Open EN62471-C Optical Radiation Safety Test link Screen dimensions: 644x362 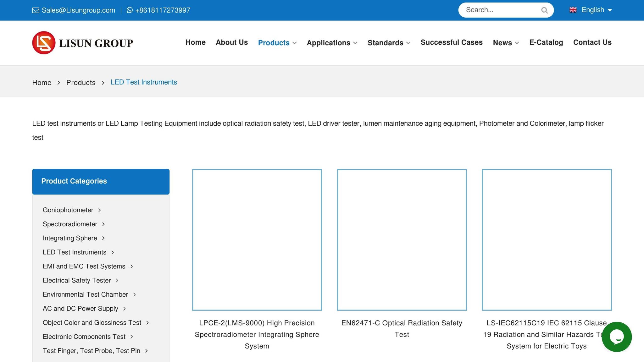pyautogui.click(x=402, y=328)
